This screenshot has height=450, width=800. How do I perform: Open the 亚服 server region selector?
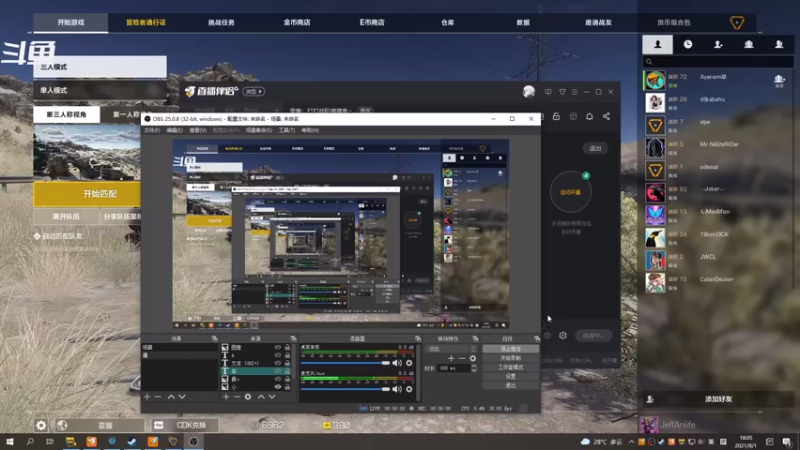(99, 425)
